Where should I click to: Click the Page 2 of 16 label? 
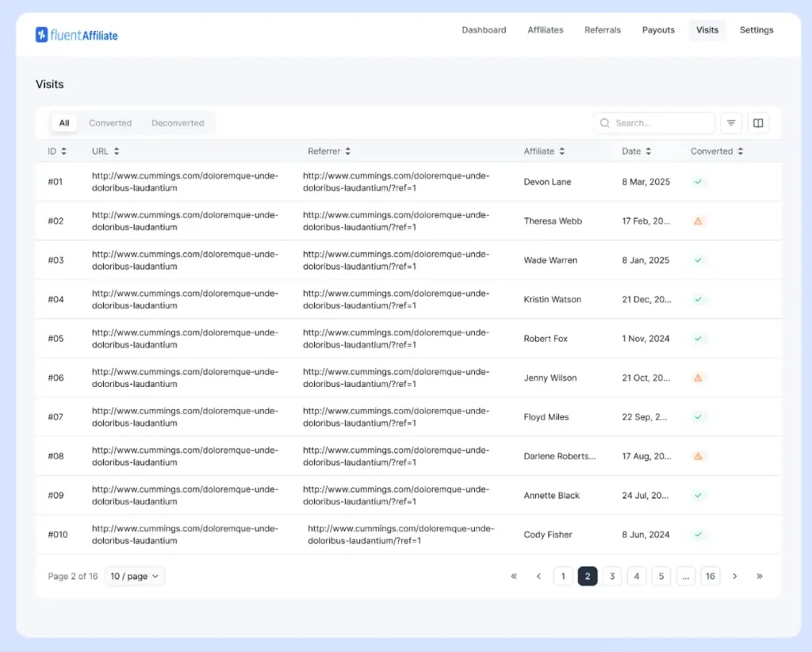(x=72, y=577)
